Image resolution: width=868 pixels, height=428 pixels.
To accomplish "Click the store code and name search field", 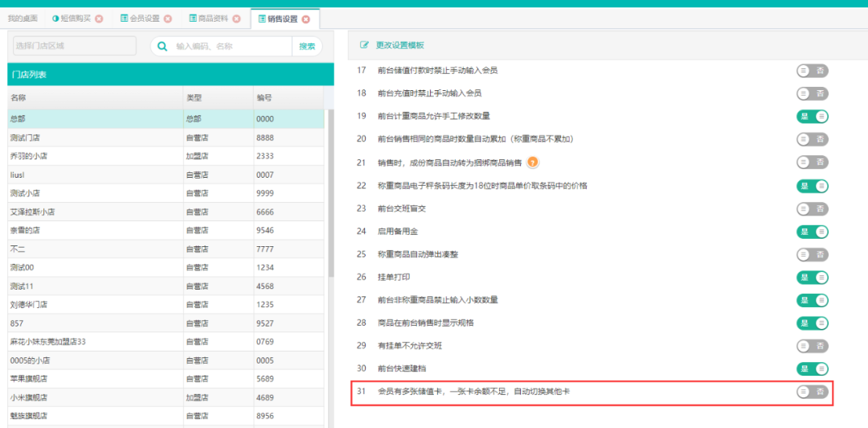I will 229,47.
